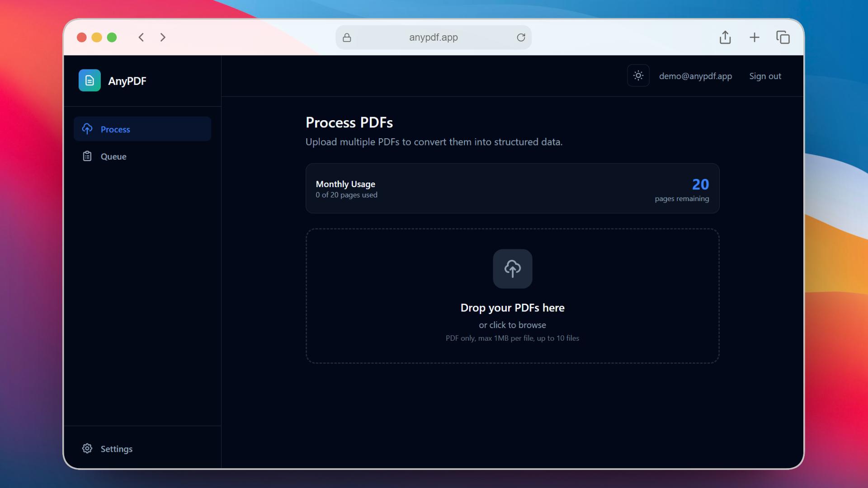
Task: Select the Process cloud upload icon
Action: click(87, 129)
